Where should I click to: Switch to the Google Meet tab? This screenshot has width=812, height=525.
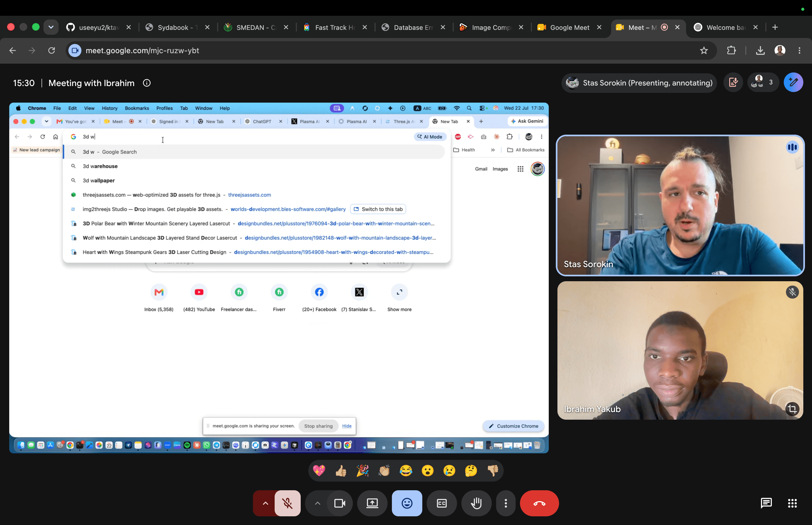click(x=569, y=27)
